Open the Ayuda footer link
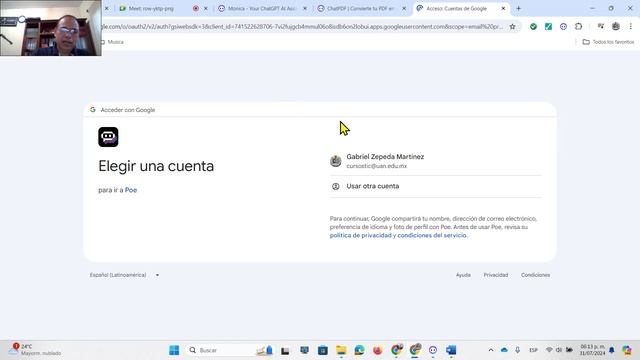The image size is (640, 360). (x=463, y=275)
